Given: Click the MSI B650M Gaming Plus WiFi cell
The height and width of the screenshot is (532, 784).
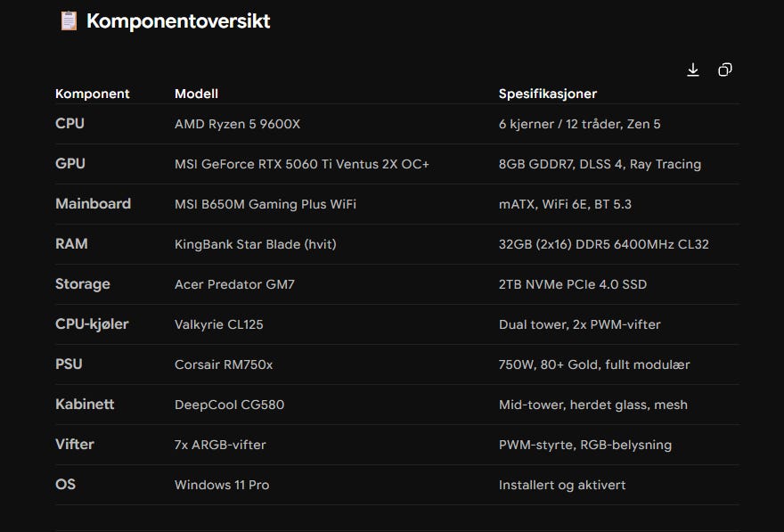Looking at the screenshot, I should 265,204.
